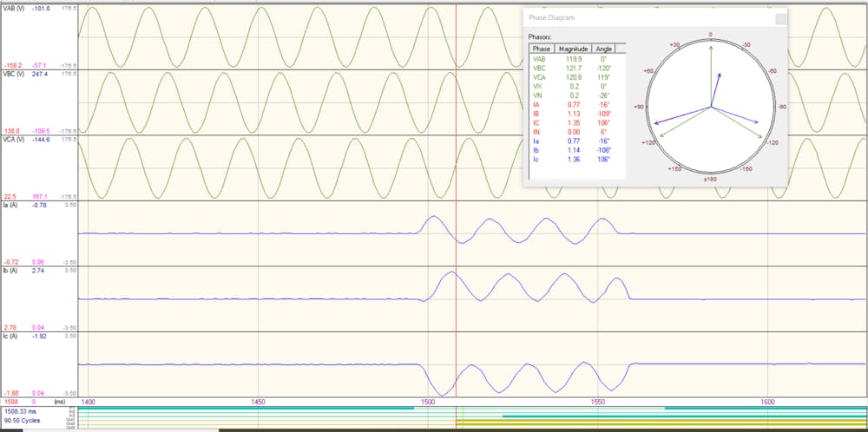Click the 1.35 magnitude value for IC
This screenshot has height=432, width=868.
point(574,123)
